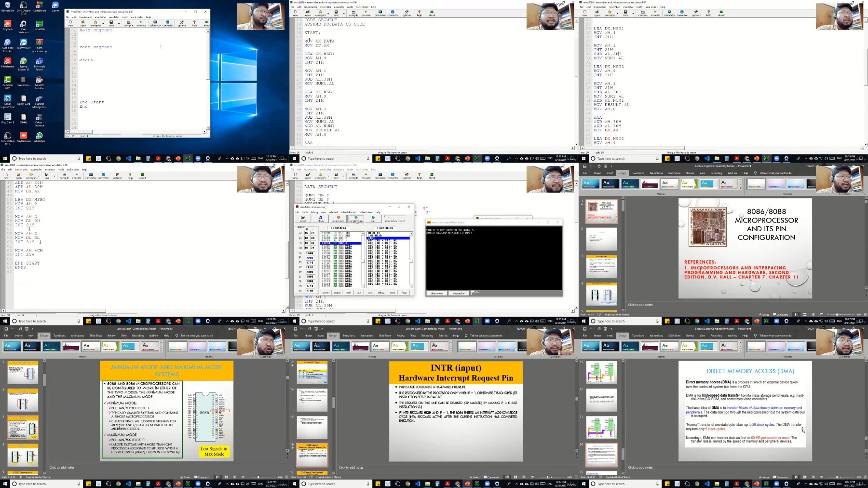Click the clear screen button
Viewport: 868px width, 488px height.
437,293
